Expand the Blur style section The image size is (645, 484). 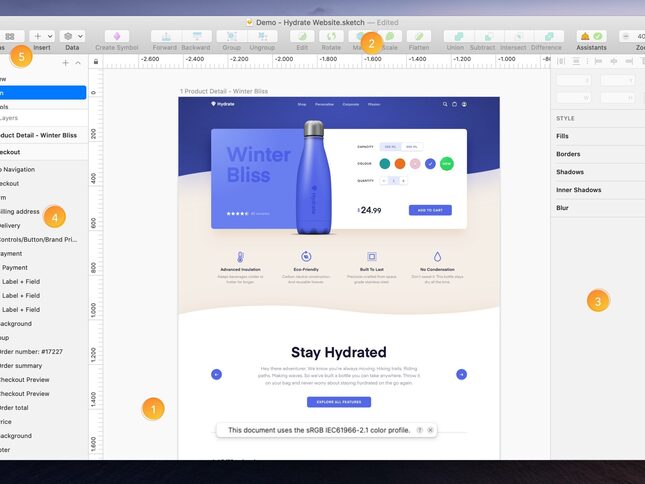(x=598, y=208)
